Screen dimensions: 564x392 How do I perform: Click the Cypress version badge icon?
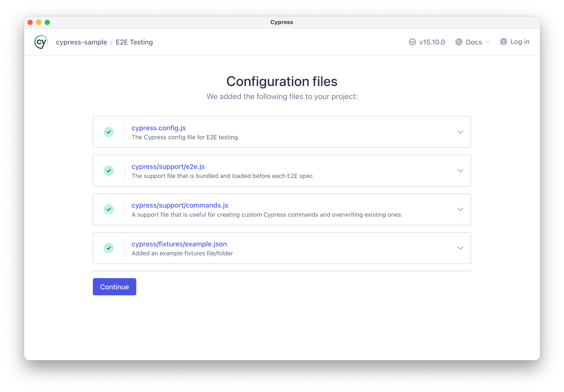point(412,42)
